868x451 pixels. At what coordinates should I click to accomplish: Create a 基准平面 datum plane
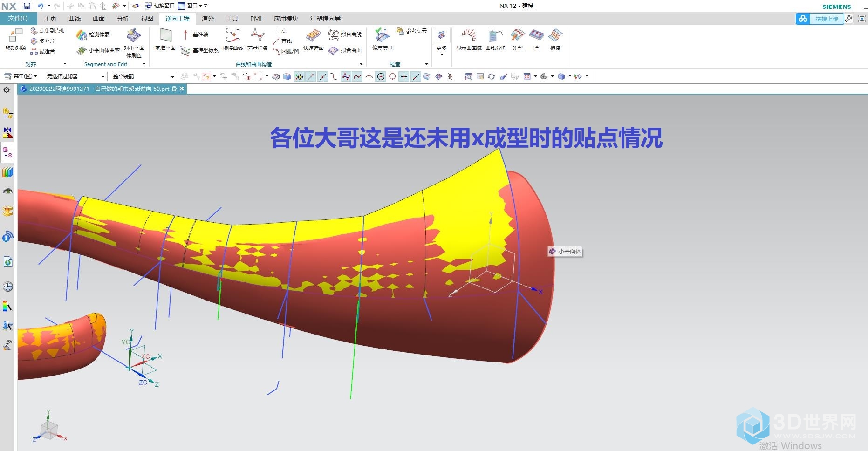165,39
